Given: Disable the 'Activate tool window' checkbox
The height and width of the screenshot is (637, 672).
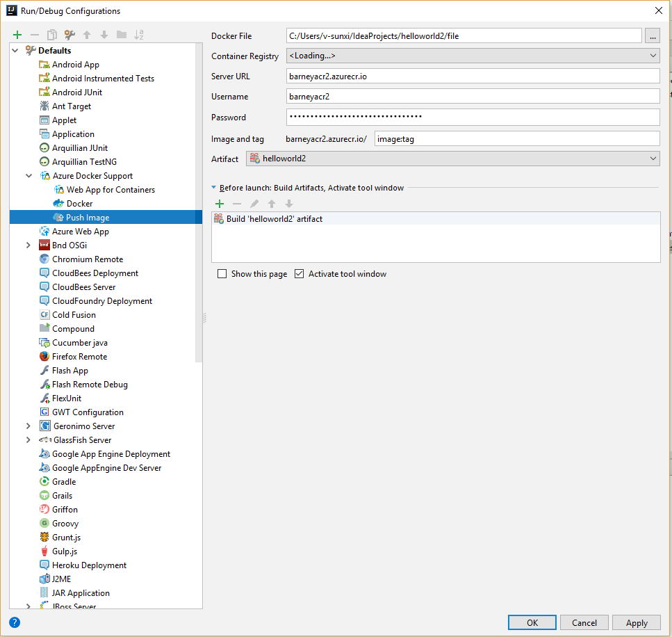Looking at the screenshot, I should coord(299,273).
